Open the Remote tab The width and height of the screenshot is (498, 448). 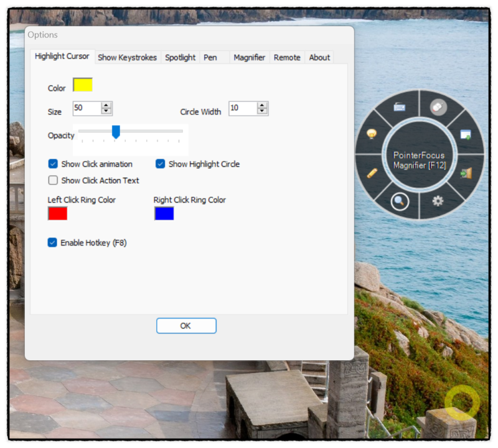[287, 57]
